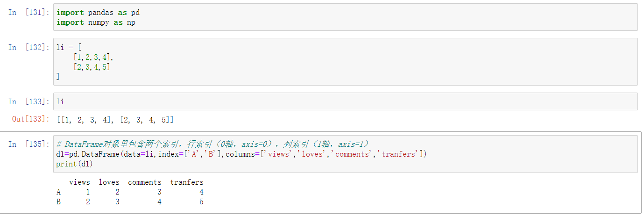
Task: Place cursor on the d1=pd.DataFrame line
Action: click(x=241, y=154)
